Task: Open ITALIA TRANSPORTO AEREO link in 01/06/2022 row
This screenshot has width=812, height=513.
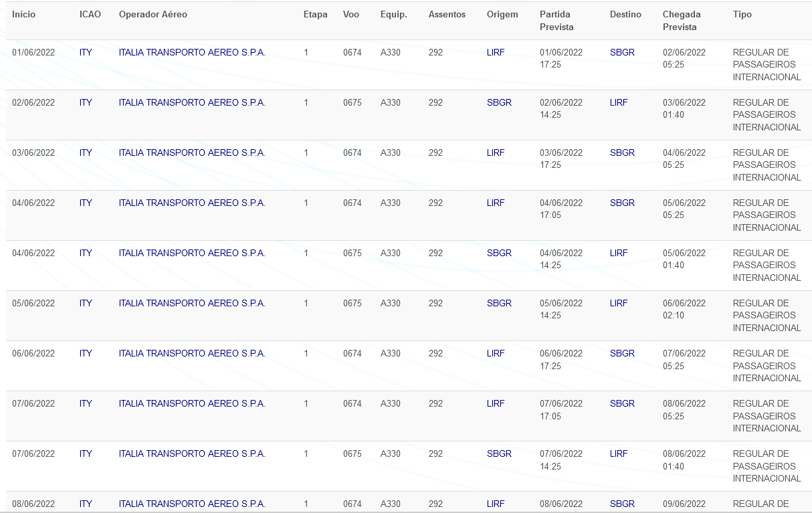Action: click(x=192, y=52)
